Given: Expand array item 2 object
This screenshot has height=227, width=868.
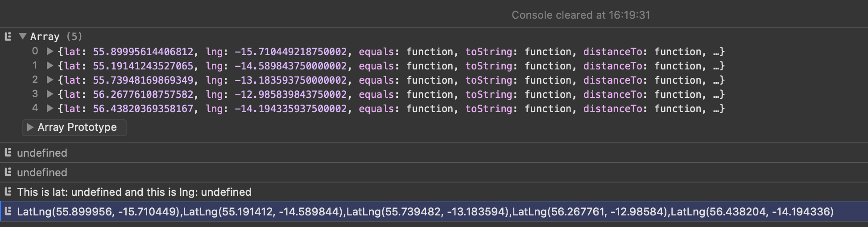Looking at the screenshot, I should [50, 80].
